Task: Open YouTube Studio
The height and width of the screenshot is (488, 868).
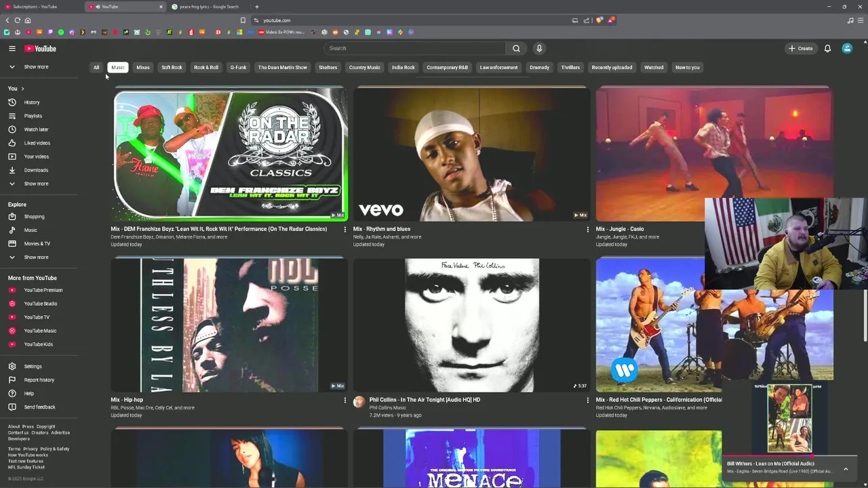Action: point(40,304)
